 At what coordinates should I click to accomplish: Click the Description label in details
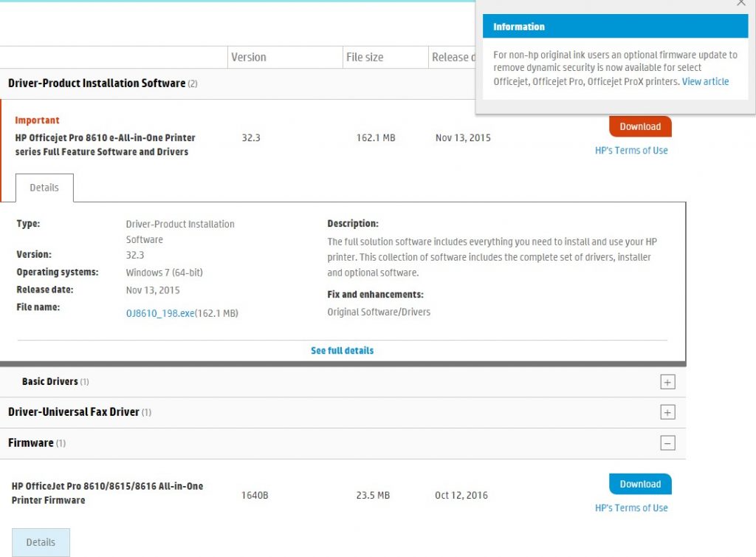pyautogui.click(x=353, y=223)
